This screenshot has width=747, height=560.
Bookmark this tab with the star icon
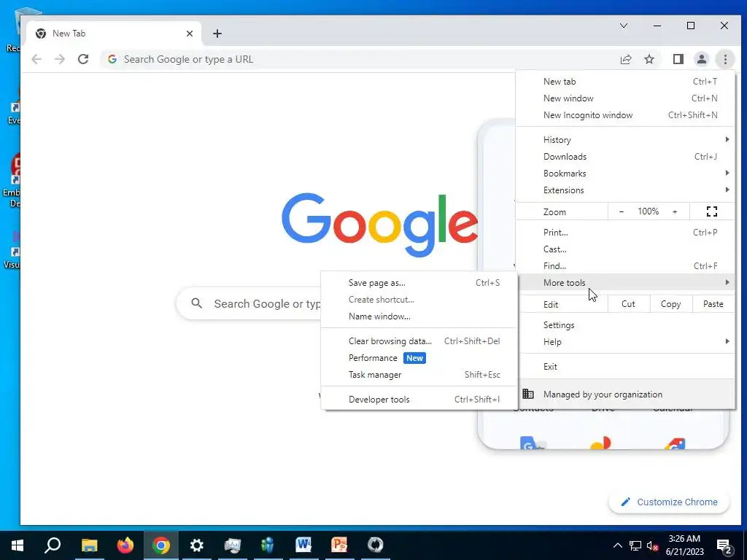click(649, 59)
